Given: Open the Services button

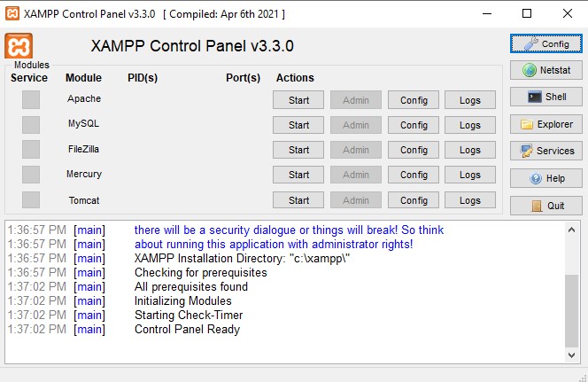Looking at the screenshot, I should click(545, 151).
